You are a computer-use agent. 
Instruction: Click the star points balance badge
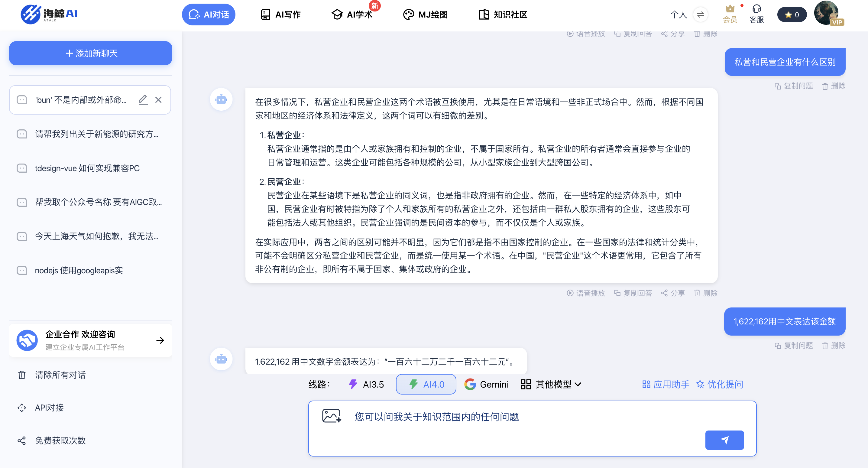pos(792,15)
